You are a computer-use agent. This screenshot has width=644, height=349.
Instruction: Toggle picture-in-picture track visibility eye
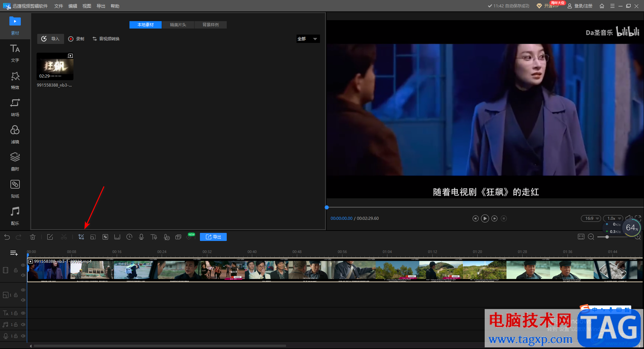tap(23, 290)
